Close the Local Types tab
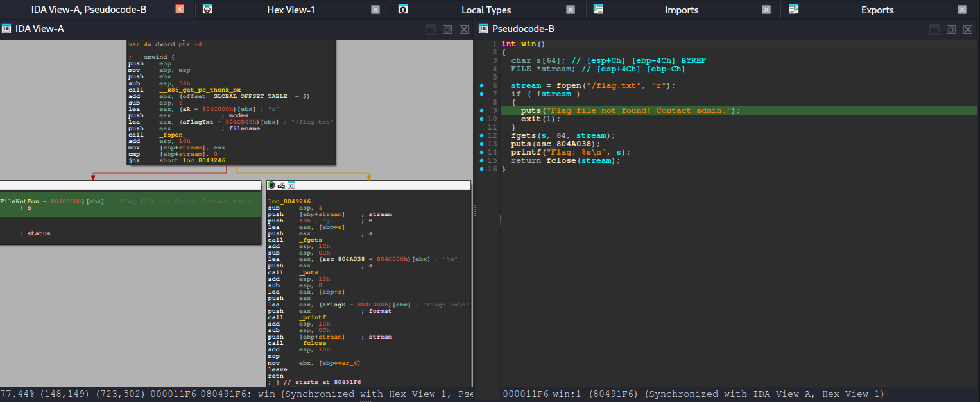Screen dimensions: 980x402 coord(571,10)
